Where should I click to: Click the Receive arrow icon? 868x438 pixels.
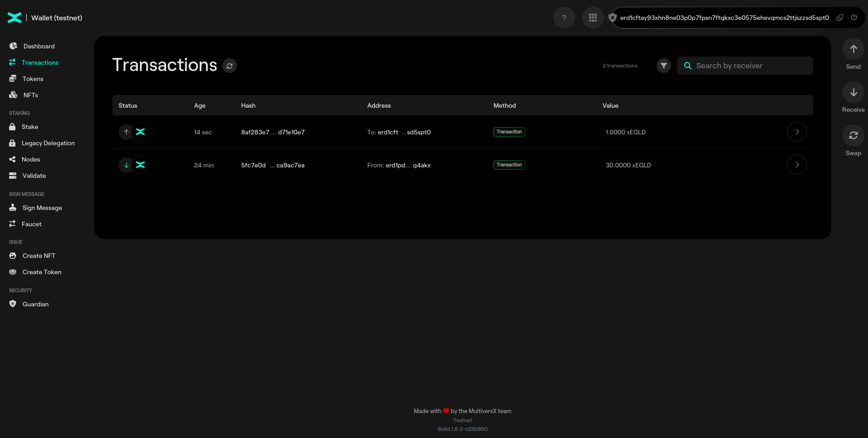tap(853, 93)
